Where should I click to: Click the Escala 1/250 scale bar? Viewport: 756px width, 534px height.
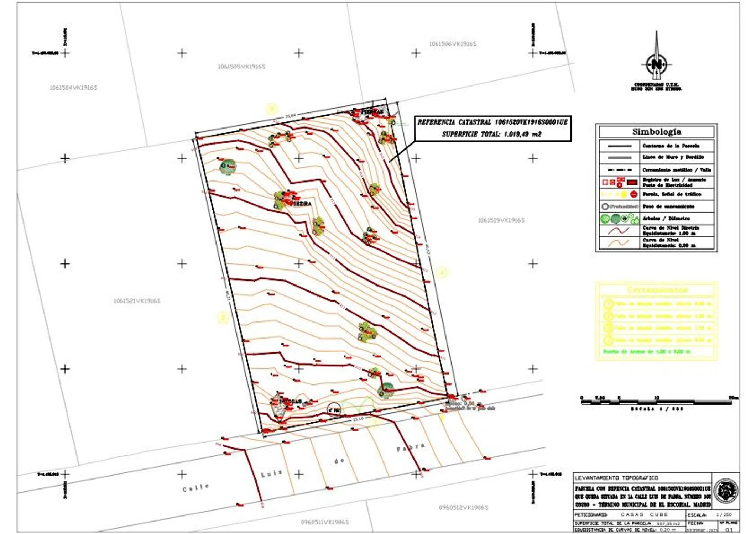pyautogui.click(x=656, y=402)
